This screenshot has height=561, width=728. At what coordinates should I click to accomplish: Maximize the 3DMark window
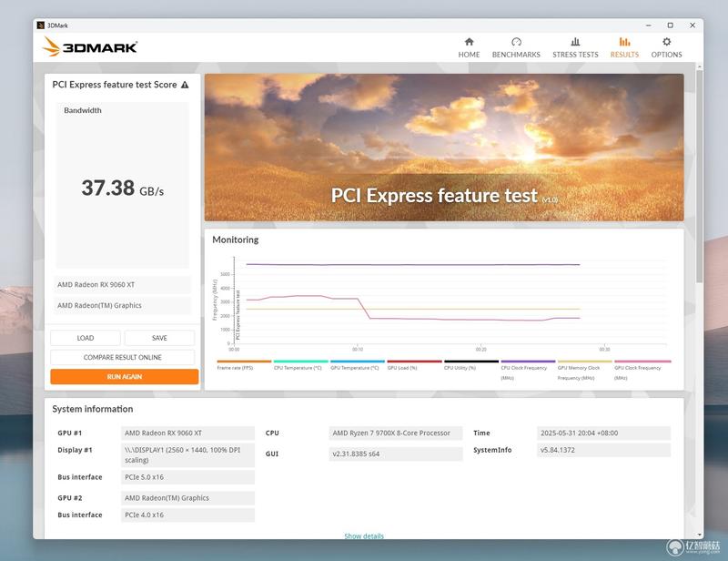tap(670, 25)
